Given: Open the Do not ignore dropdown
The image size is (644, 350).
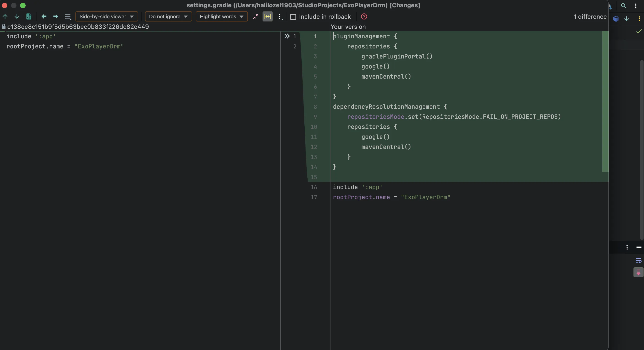Looking at the screenshot, I should click(168, 16).
